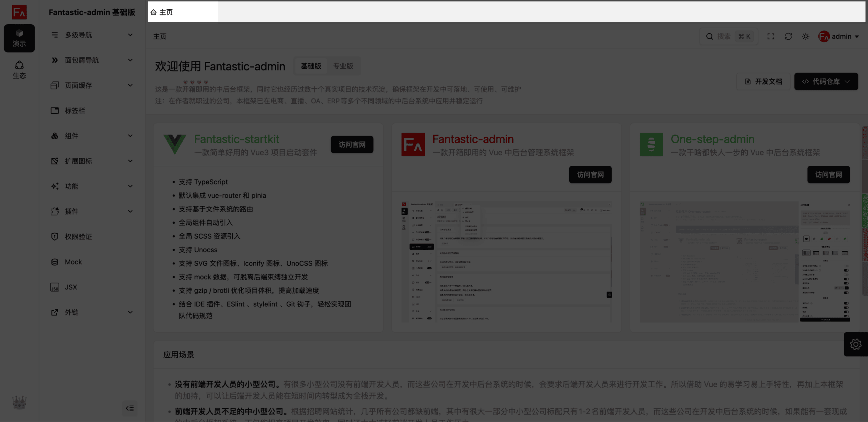868x422 pixels.
Task: Select the 演示 cube icon in main nav
Action: tap(19, 38)
